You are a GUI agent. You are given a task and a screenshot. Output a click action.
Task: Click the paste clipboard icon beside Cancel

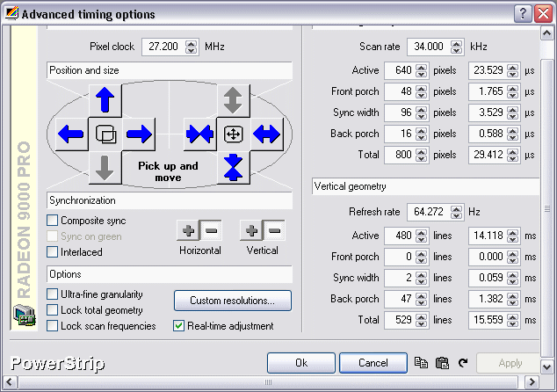(x=442, y=362)
